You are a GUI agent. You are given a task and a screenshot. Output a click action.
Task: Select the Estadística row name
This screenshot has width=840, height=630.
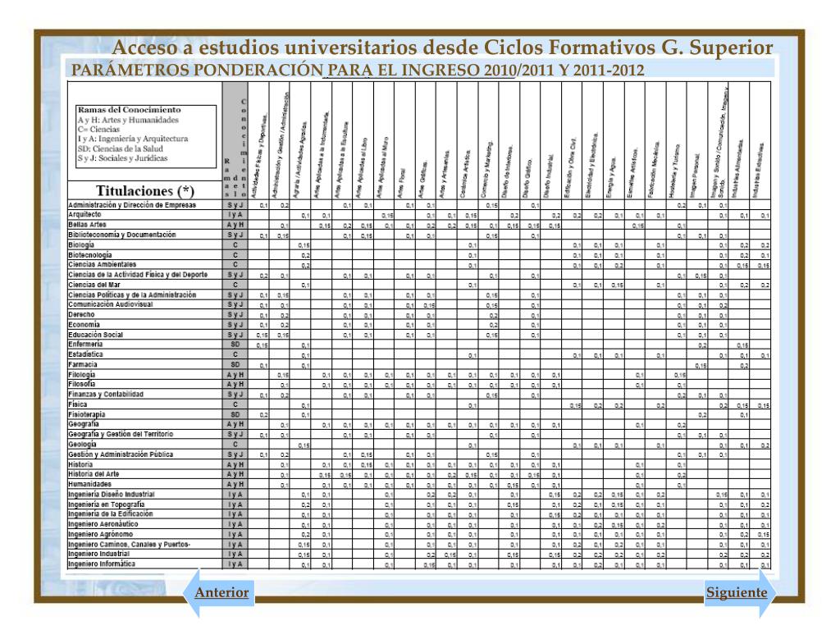click(x=85, y=354)
